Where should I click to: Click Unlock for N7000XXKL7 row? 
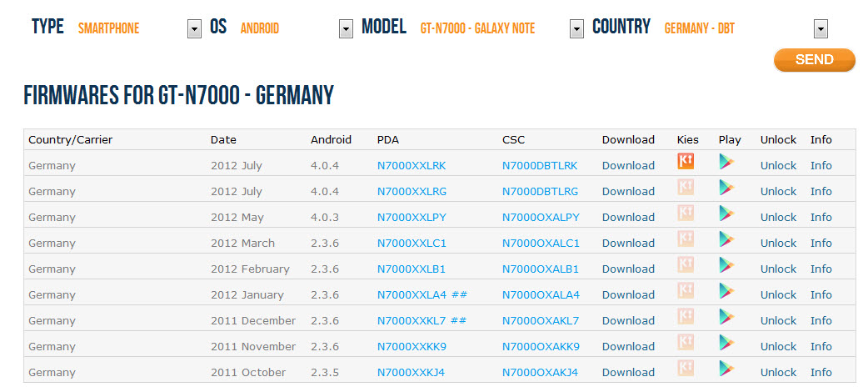[778, 320]
